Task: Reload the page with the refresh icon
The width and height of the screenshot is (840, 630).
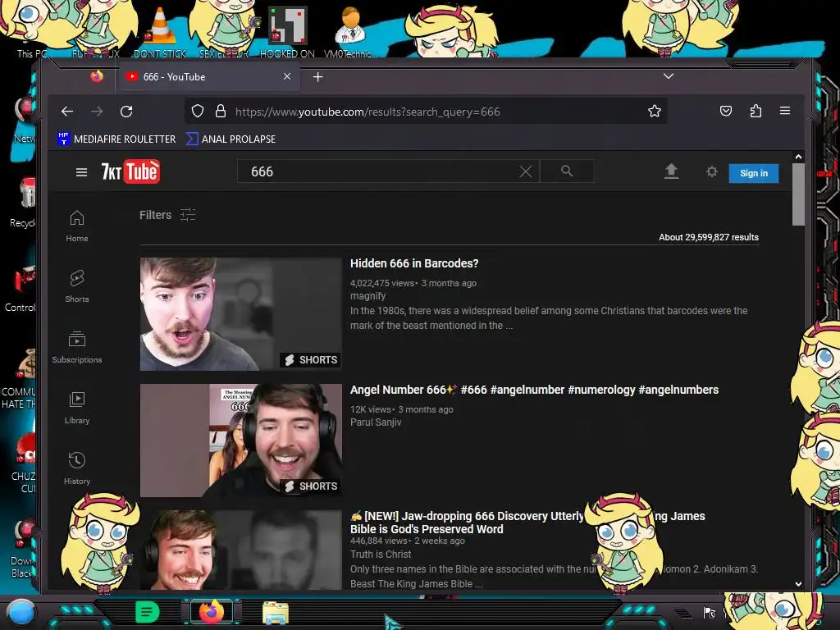Action: (126, 112)
